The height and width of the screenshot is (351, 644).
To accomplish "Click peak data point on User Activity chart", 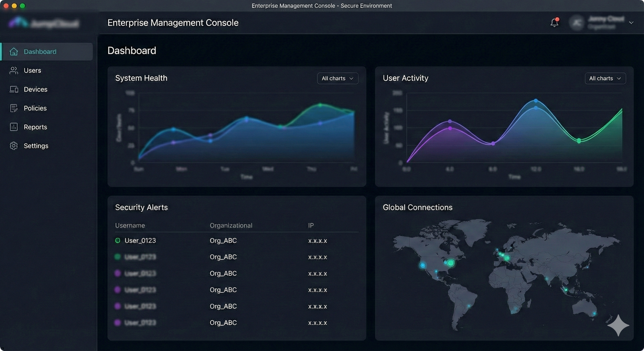I will (536, 101).
